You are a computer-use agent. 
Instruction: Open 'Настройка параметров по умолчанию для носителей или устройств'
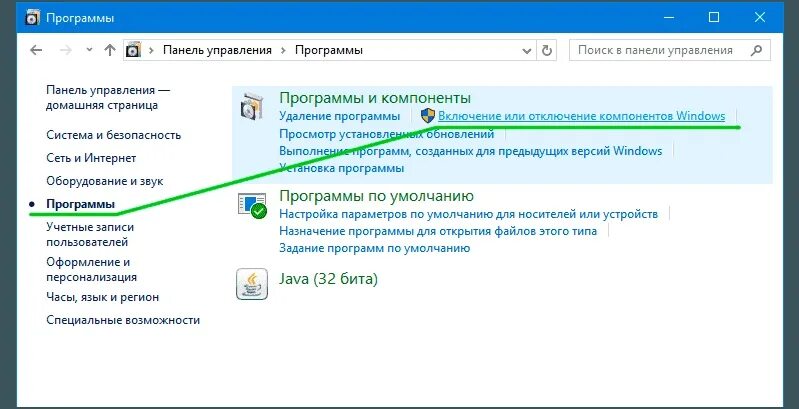point(468,214)
